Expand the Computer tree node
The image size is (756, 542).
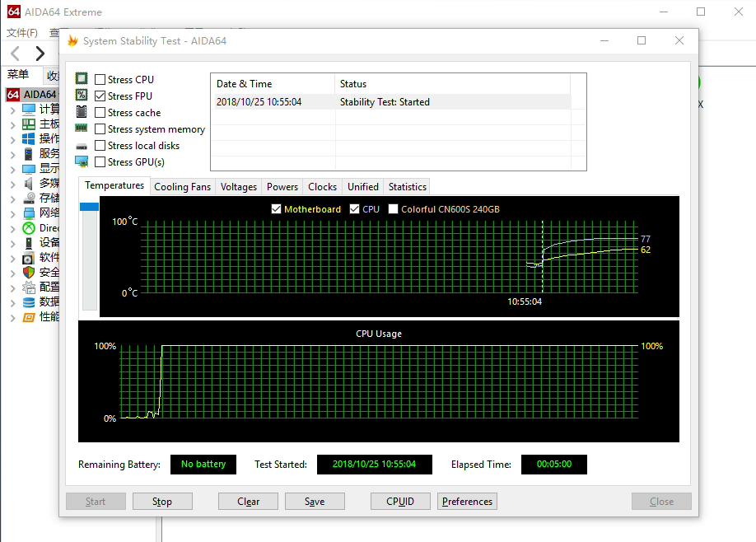point(12,110)
